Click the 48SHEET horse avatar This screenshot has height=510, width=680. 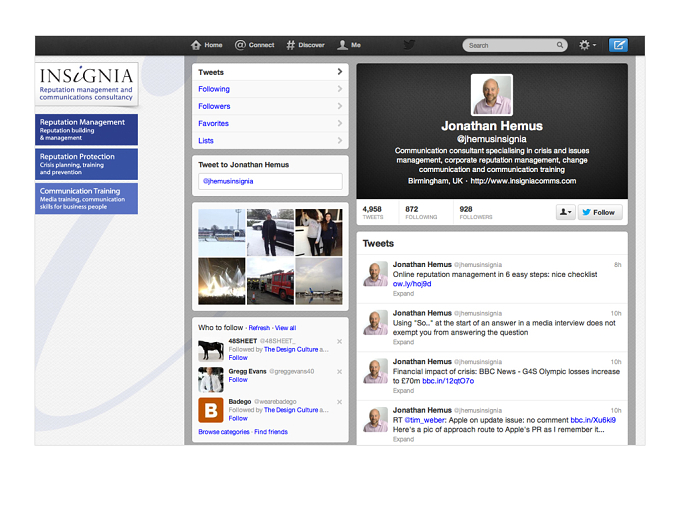[211, 350]
